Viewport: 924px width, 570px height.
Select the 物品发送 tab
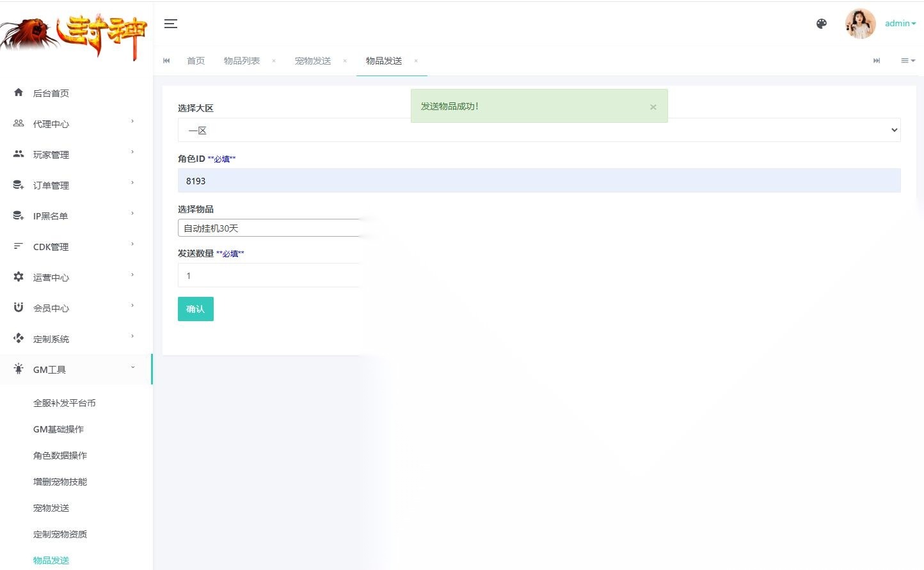point(384,61)
